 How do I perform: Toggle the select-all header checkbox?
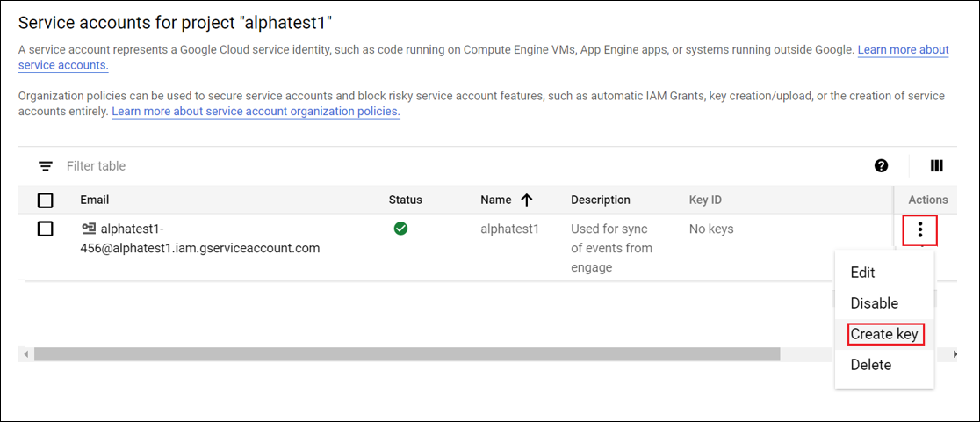coord(46,200)
